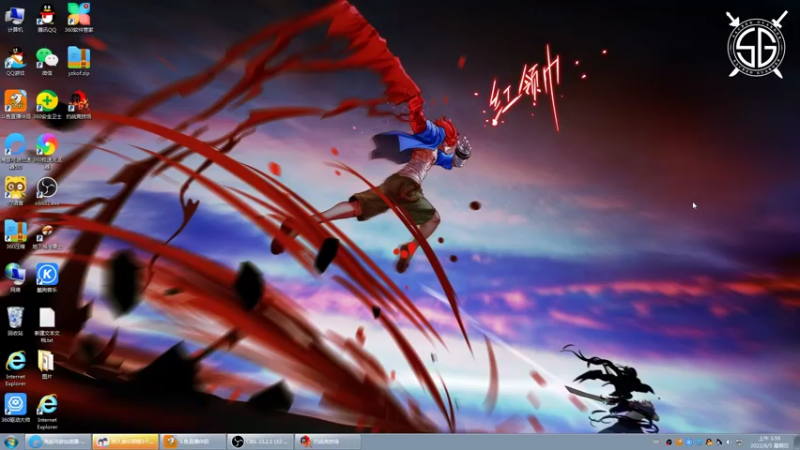
Task: Open the red fighting-game arena shortcut
Action: (79, 105)
